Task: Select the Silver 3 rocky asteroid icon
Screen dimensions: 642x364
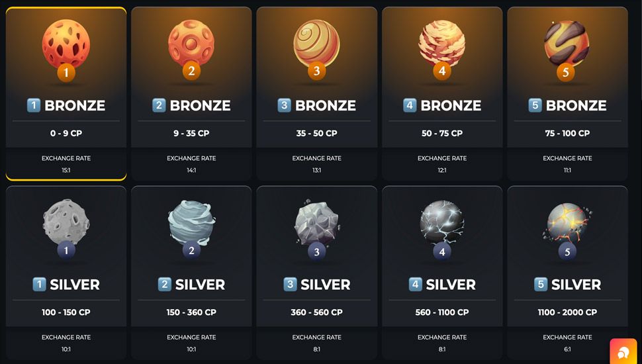Action: point(316,223)
